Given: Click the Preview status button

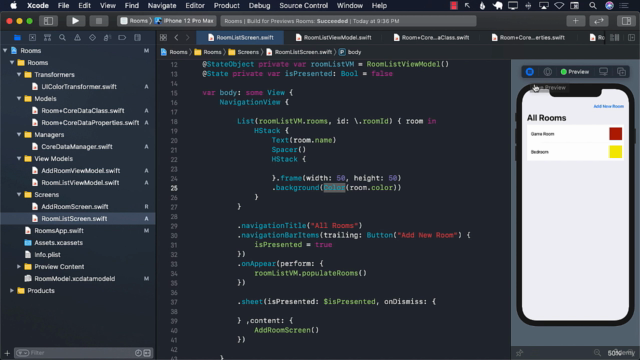Looking at the screenshot, I should pyautogui.click(x=575, y=72).
